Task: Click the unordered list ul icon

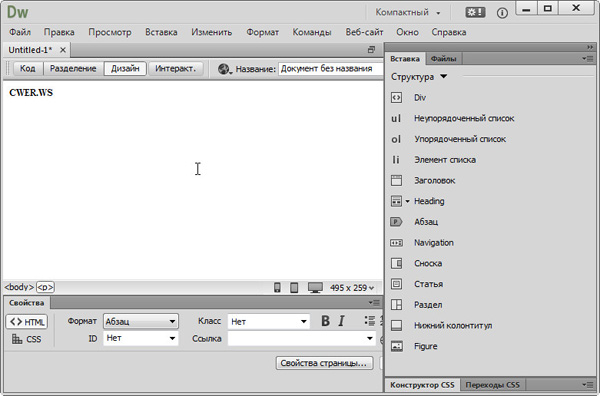Action: pos(396,118)
